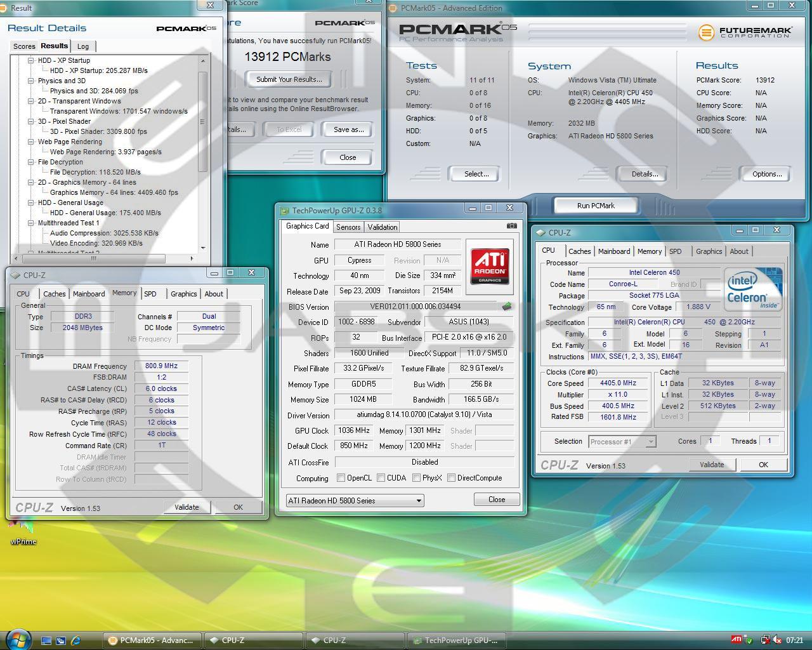Toggle the OpenCL checkbox in GPU-Z
This screenshot has width=812, height=650.
341,478
